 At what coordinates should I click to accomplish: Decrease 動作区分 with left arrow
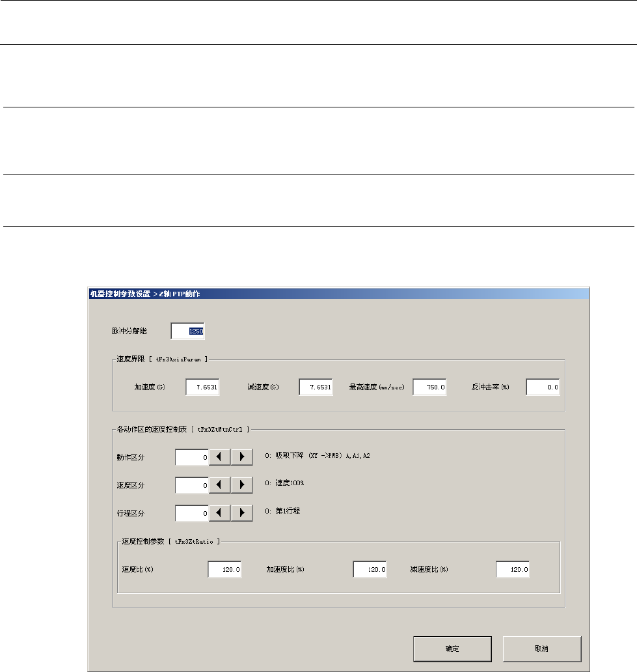[219, 457]
